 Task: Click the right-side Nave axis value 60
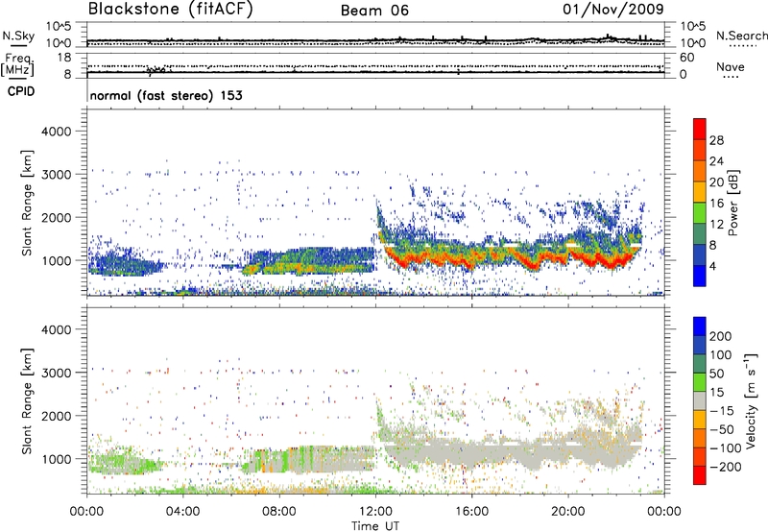687,58
